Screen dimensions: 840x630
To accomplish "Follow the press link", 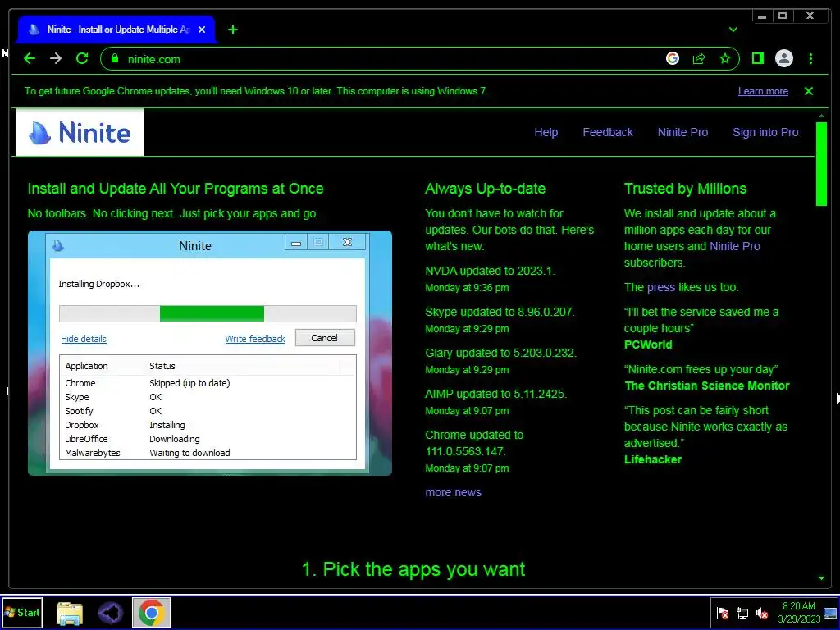I will 660,288.
